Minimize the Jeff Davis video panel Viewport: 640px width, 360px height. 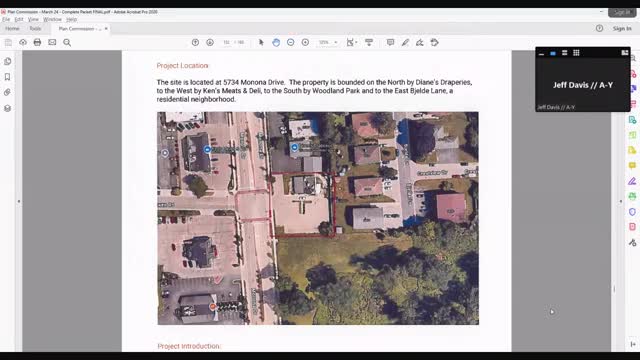[x=541, y=53]
